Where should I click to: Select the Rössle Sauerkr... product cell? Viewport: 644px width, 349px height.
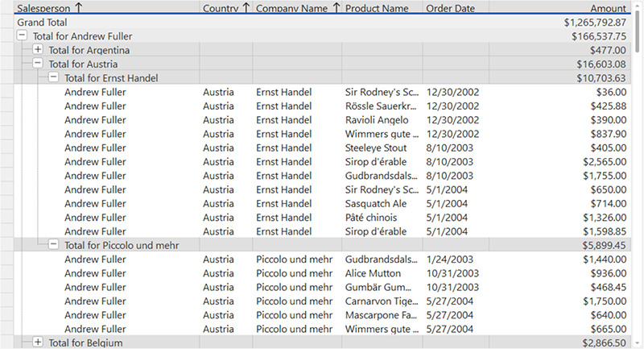382,106
